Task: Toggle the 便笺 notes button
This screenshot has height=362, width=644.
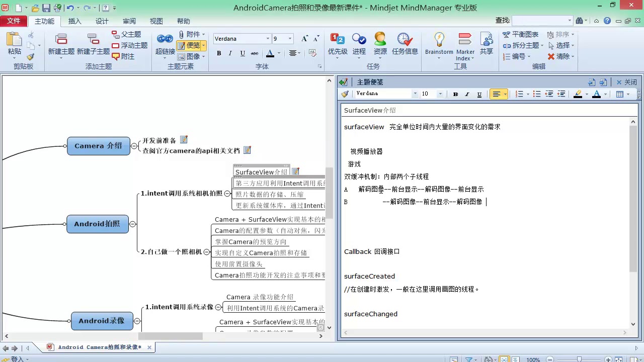Action: pos(189,45)
